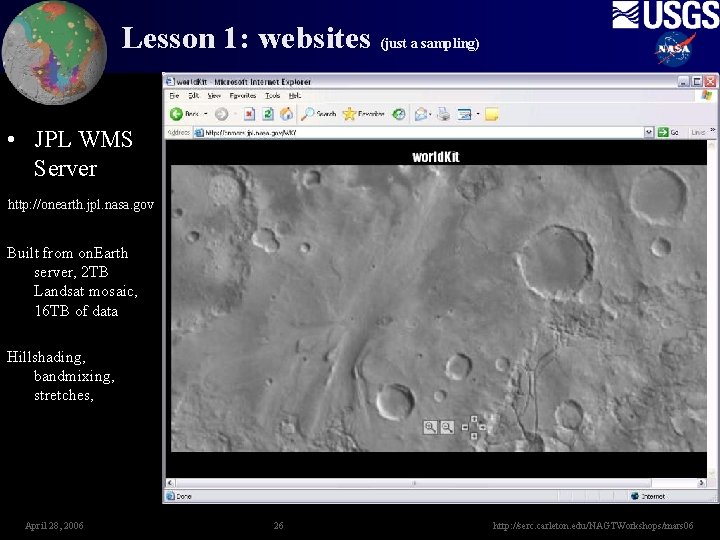Open the Edit menu
720x540 pixels.
point(193,96)
